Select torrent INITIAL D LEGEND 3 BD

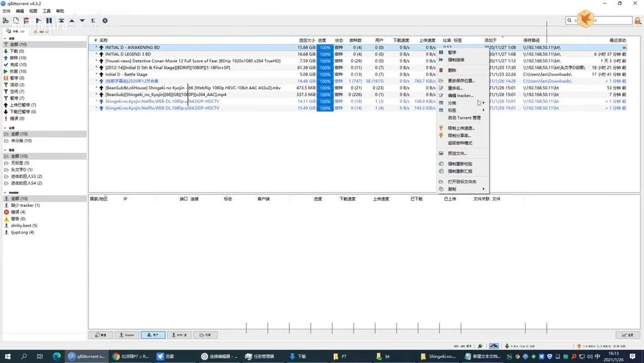pyautogui.click(x=128, y=54)
